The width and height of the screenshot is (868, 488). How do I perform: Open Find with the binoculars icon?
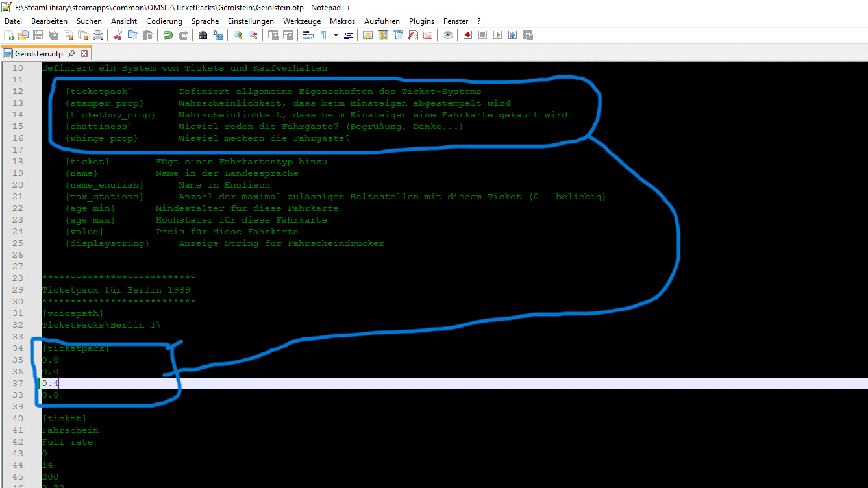click(x=203, y=35)
